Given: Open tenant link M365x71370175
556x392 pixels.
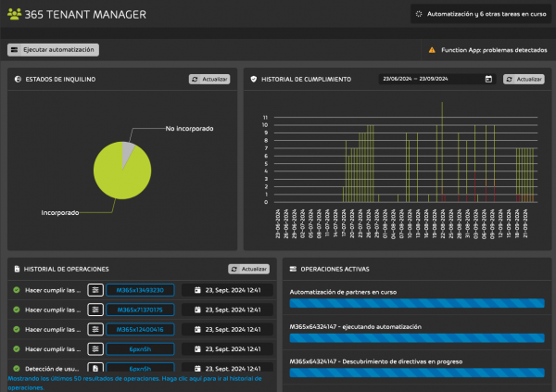Looking at the screenshot, I should point(140,310).
